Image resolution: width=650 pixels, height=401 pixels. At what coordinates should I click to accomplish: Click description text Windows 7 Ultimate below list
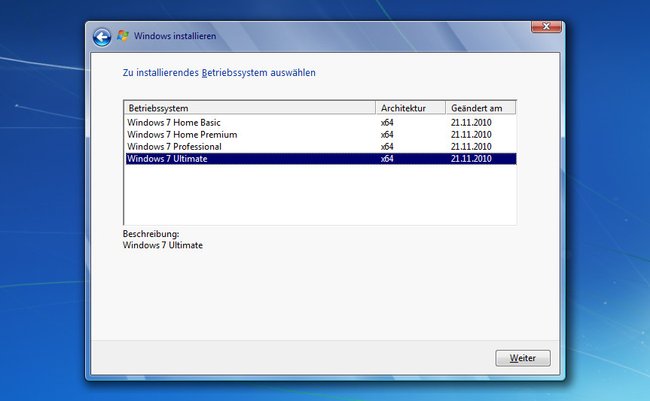(162, 245)
